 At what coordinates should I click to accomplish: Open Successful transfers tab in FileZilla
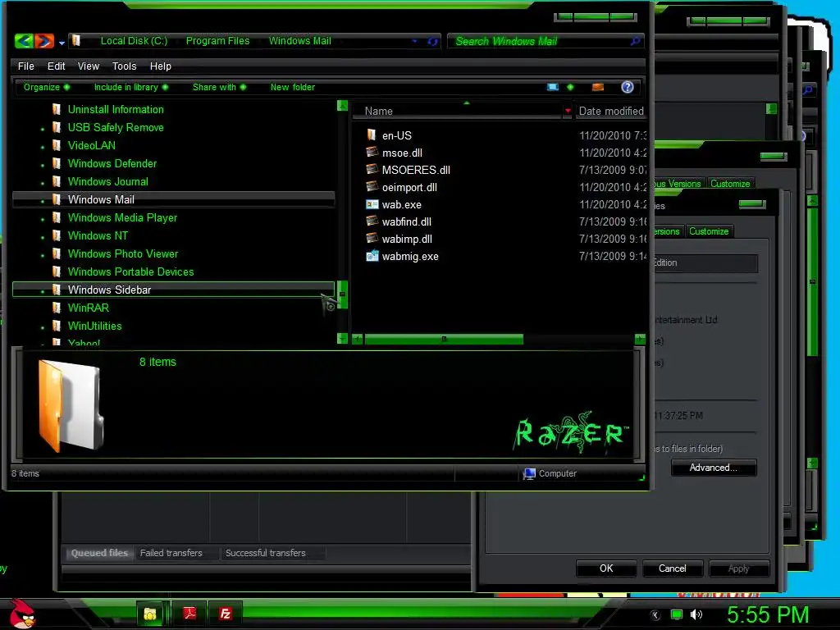pos(265,553)
